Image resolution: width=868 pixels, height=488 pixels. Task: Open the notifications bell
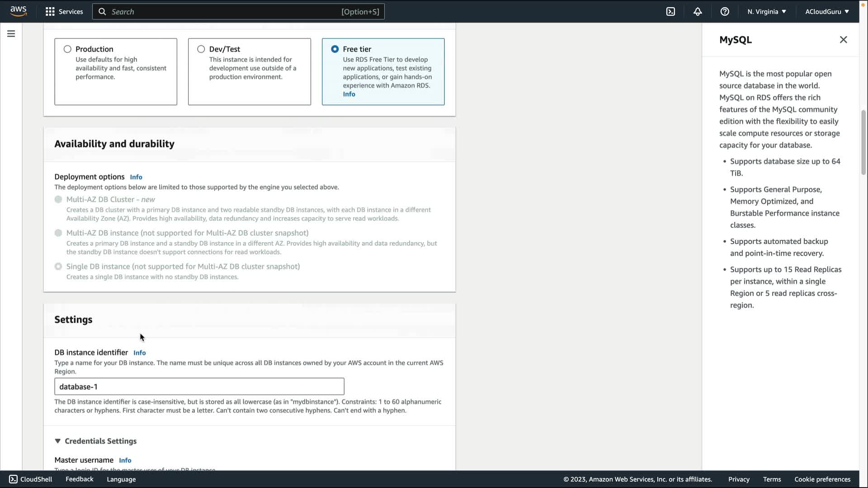pyautogui.click(x=698, y=12)
